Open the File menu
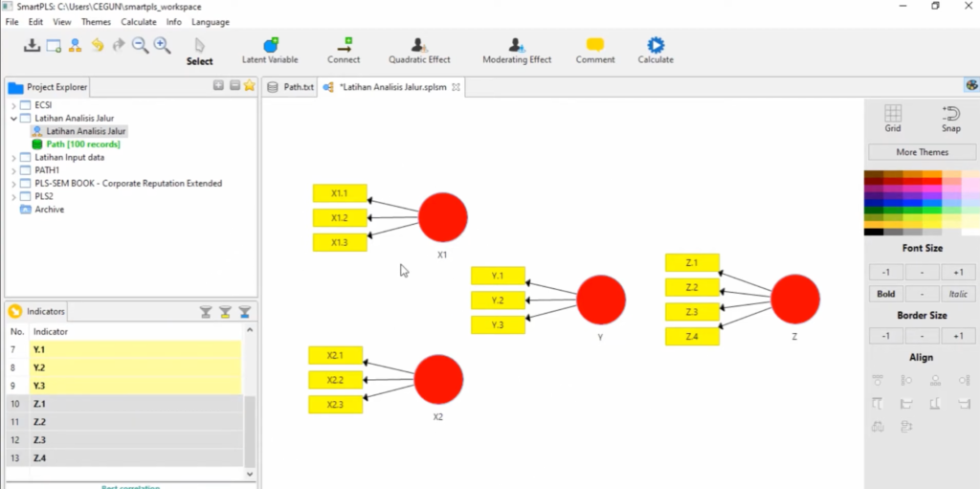The image size is (980, 489). pos(11,22)
